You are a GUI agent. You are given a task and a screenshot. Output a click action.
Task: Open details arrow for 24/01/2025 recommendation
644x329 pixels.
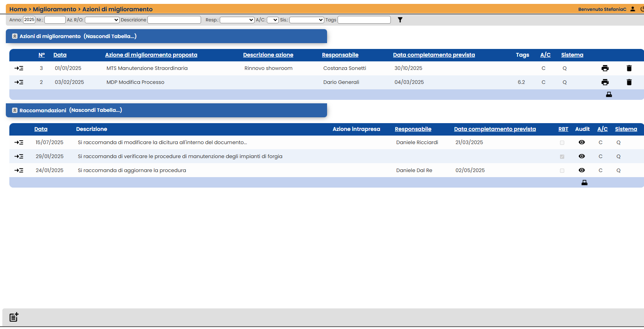19,171
